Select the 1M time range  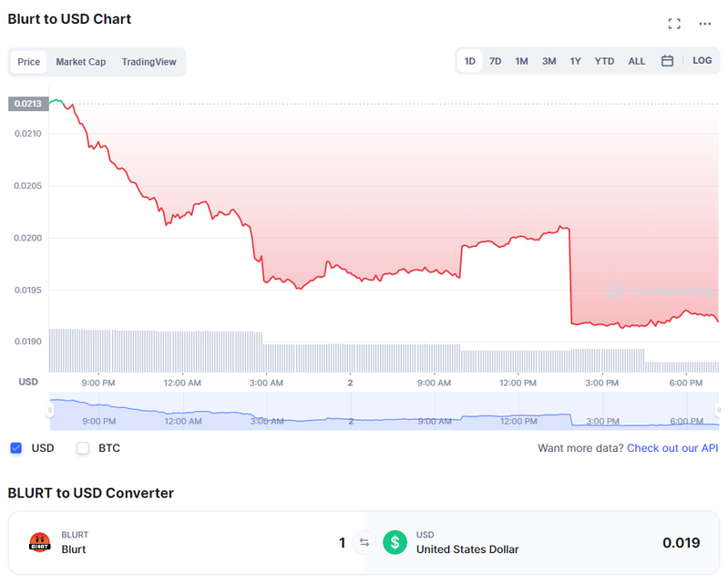point(521,61)
